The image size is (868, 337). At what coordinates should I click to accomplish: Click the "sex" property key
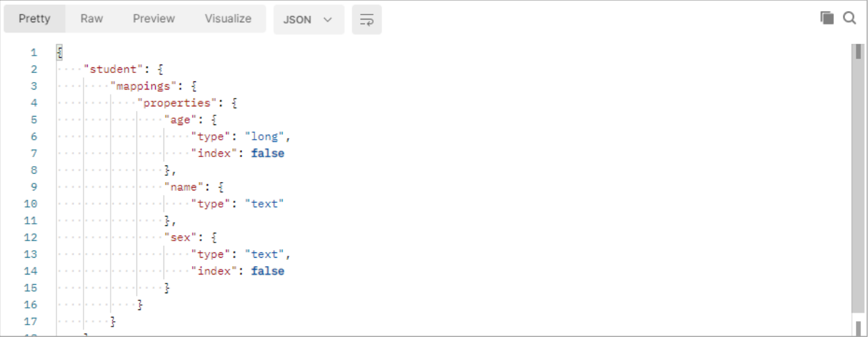pos(180,238)
